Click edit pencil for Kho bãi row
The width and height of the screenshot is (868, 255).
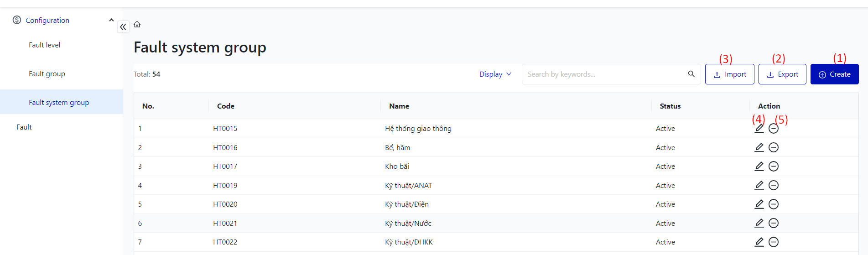(x=759, y=167)
